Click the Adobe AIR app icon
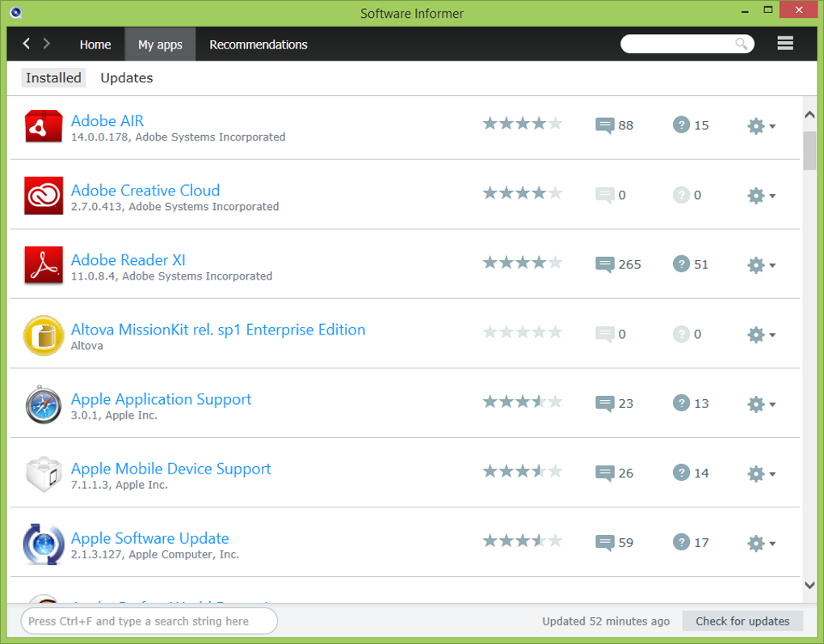The width and height of the screenshot is (824, 644). (44, 126)
